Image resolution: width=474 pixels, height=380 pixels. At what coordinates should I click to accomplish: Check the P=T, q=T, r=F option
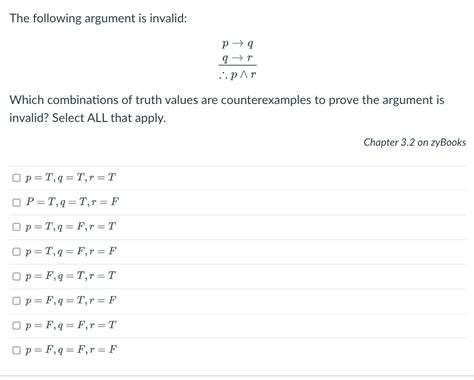click(16, 202)
